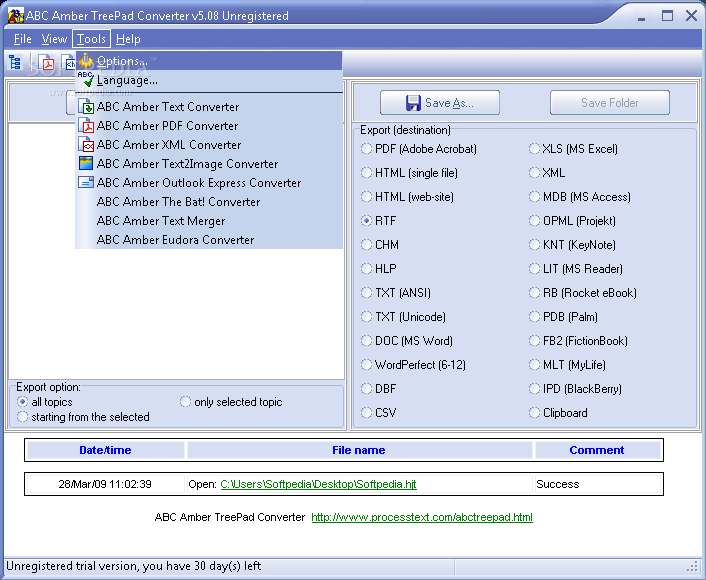The width and height of the screenshot is (706, 580).
Task: Click the Text2Image Converter picture icon
Action: (x=86, y=163)
